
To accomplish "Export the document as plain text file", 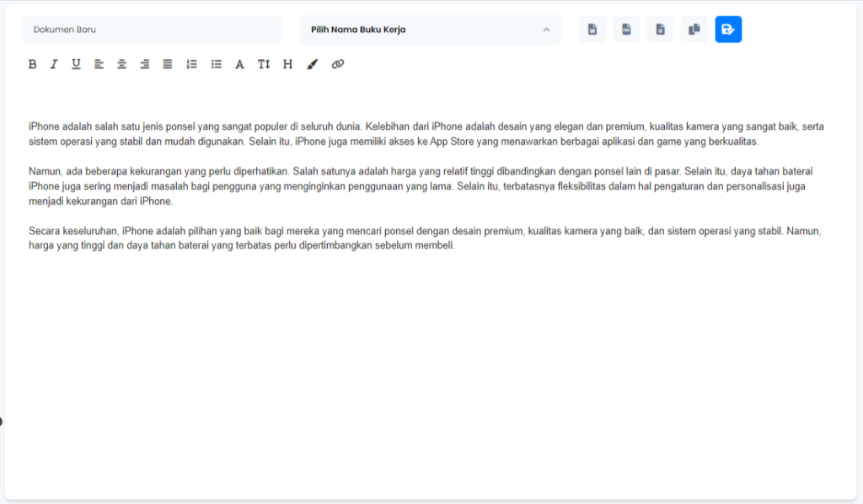I will click(661, 29).
